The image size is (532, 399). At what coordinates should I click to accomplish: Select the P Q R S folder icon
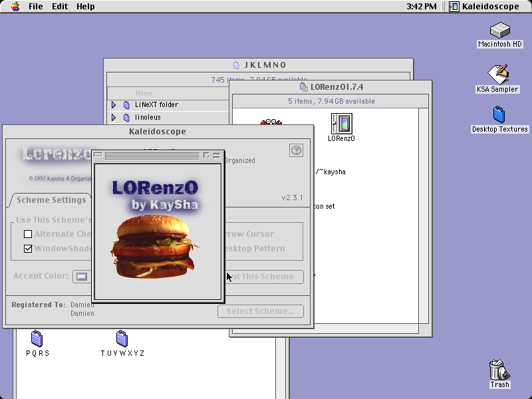pos(37,339)
